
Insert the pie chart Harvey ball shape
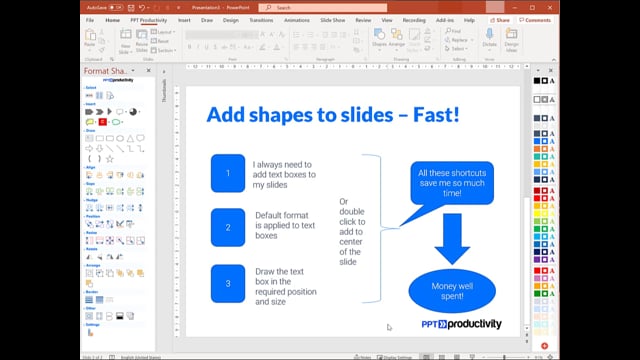point(133,111)
